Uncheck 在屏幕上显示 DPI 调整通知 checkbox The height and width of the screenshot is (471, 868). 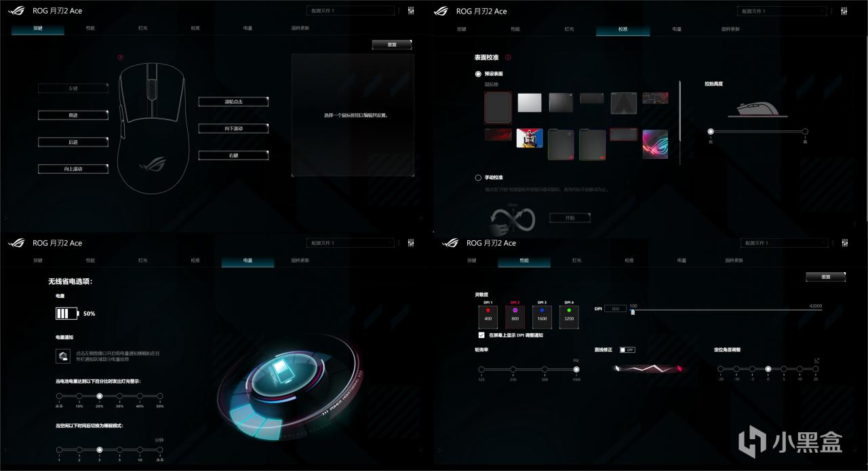click(x=481, y=335)
